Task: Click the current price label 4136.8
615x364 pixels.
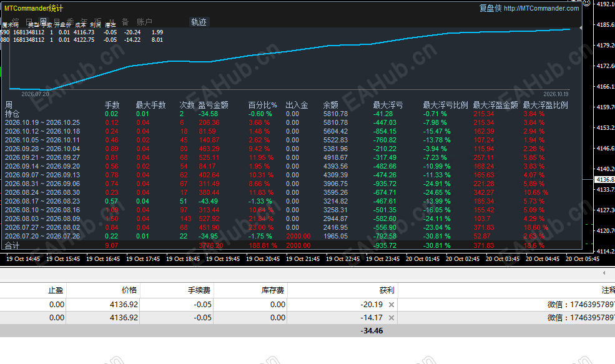Action: [x=605, y=180]
